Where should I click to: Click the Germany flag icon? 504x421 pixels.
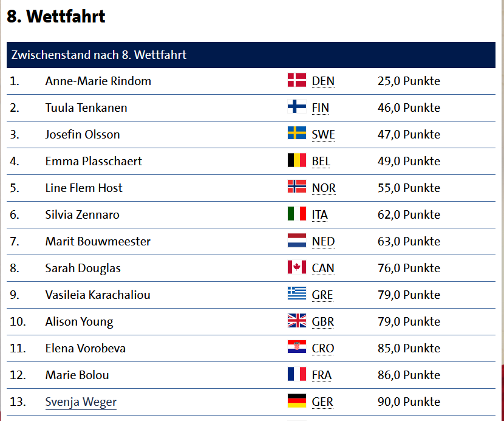(297, 401)
